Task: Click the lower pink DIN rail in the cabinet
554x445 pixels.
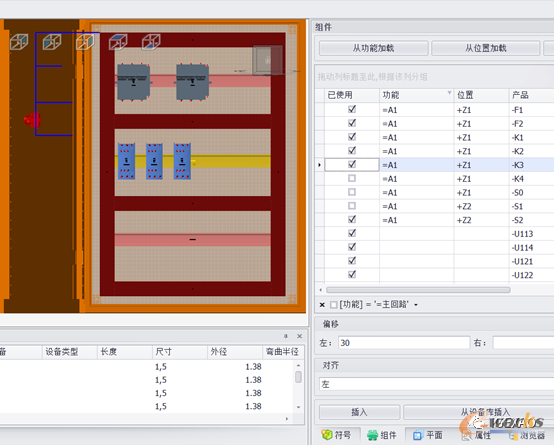Action: point(193,240)
